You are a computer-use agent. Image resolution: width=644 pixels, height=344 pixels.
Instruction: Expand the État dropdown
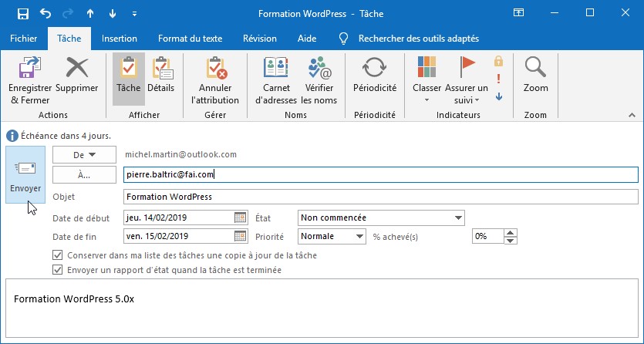click(x=459, y=218)
